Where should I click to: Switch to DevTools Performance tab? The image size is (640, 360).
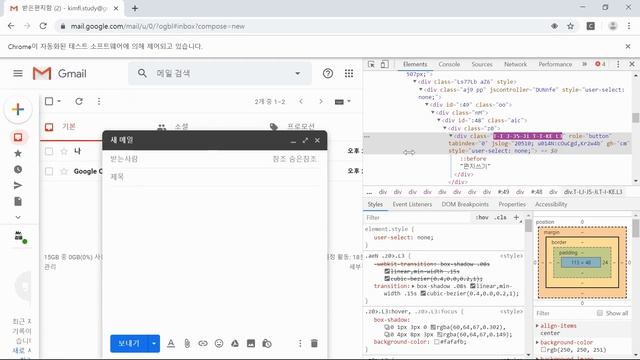(555, 64)
